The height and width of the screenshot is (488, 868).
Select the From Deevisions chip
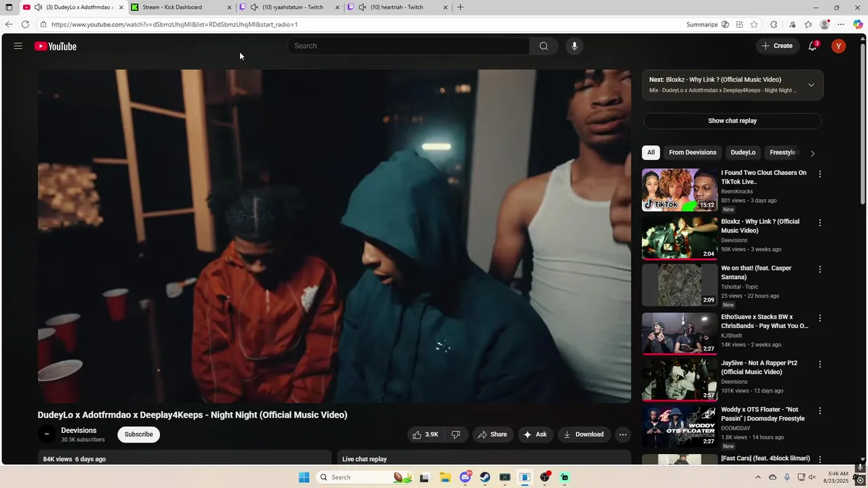click(692, 152)
